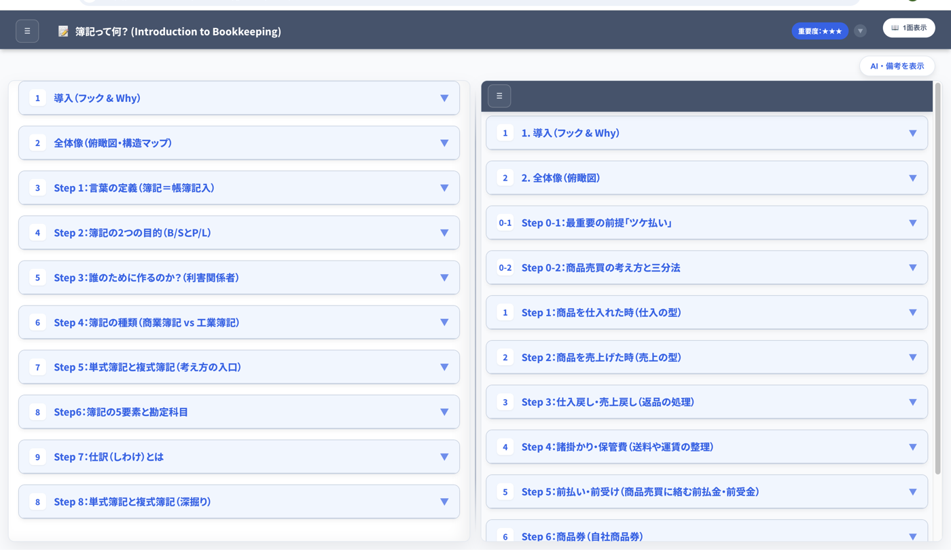Viewport: 951px width, 560px height.
Task: Click the memo icon beside 簿記って何? title
Action: coord(63,31)
